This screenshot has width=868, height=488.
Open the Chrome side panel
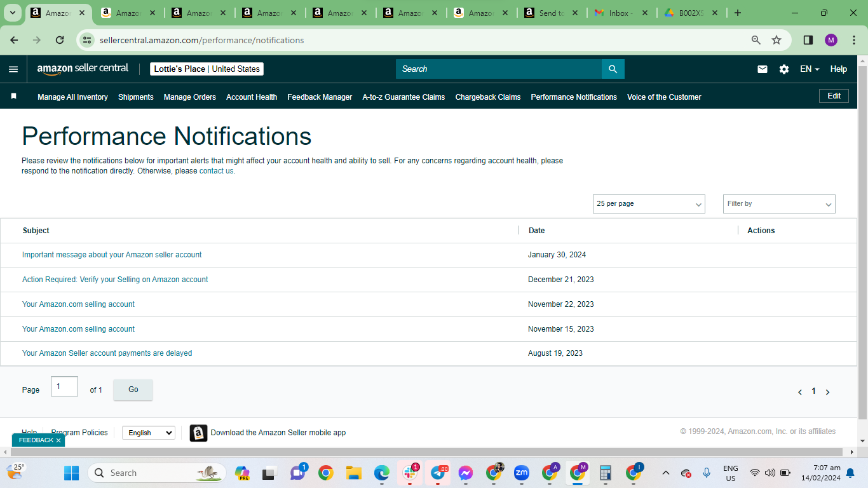point(808,40)
